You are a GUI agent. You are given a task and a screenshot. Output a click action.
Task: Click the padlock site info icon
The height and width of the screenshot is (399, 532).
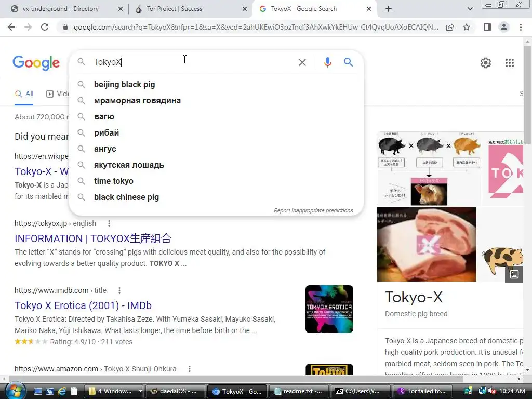point(65,27)
